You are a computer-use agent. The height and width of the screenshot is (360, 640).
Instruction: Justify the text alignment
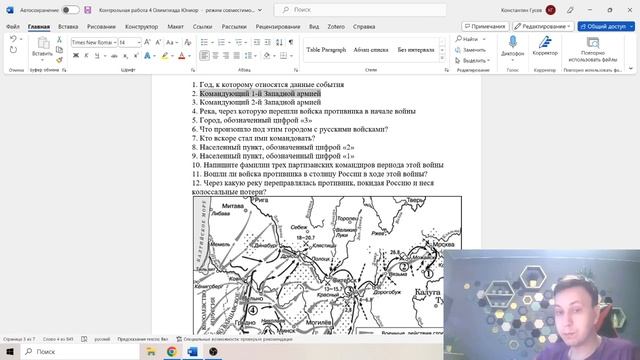click(x=236, y=56)
